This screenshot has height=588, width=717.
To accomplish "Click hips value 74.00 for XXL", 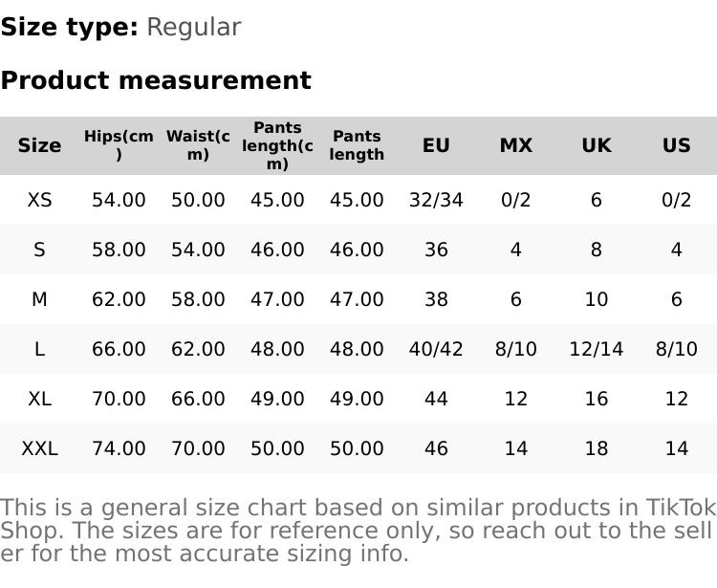I will pos(119,448).
